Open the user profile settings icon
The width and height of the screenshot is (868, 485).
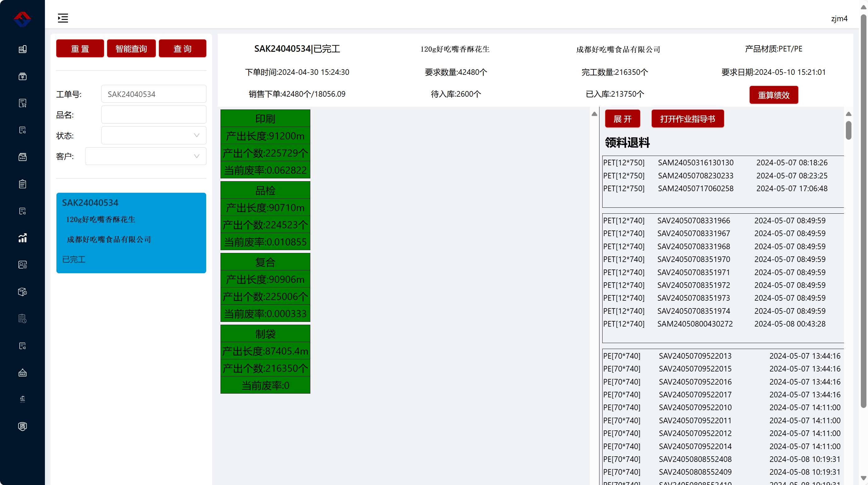pyautogui.click(x=22, y=265)
